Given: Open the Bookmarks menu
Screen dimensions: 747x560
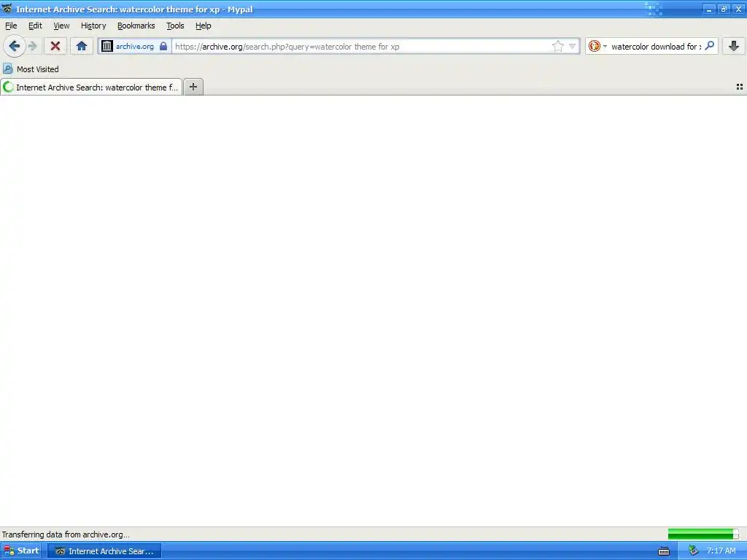Looking at the screenshot, I should coord(136,26).
